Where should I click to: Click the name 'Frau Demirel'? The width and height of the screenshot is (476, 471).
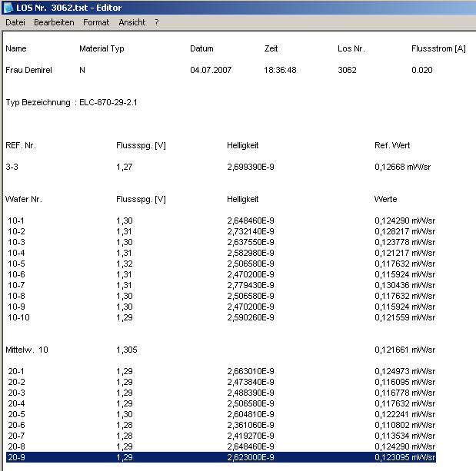tap(28, 70)
